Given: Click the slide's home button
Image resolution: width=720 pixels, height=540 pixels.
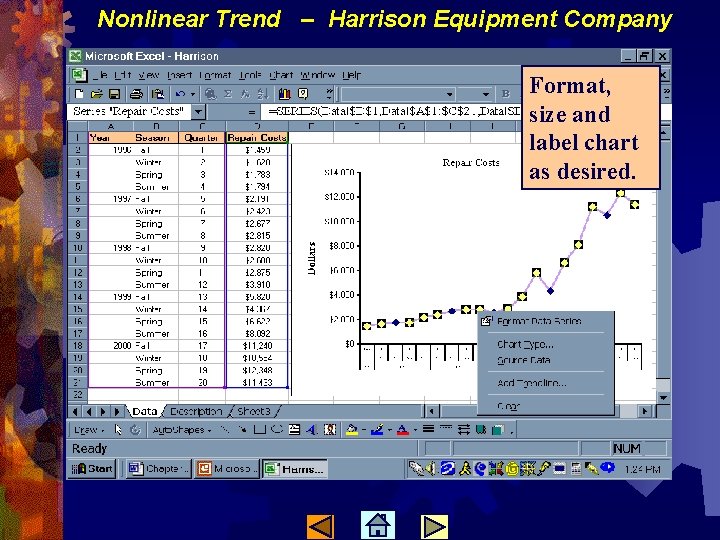Looking at the screenshot, I should (377, 525).
